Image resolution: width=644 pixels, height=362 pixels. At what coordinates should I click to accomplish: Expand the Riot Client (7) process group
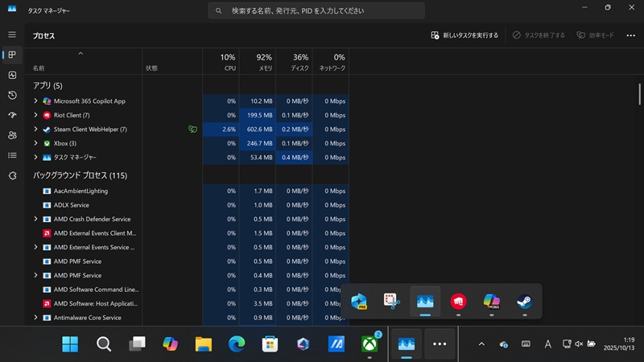35,115
